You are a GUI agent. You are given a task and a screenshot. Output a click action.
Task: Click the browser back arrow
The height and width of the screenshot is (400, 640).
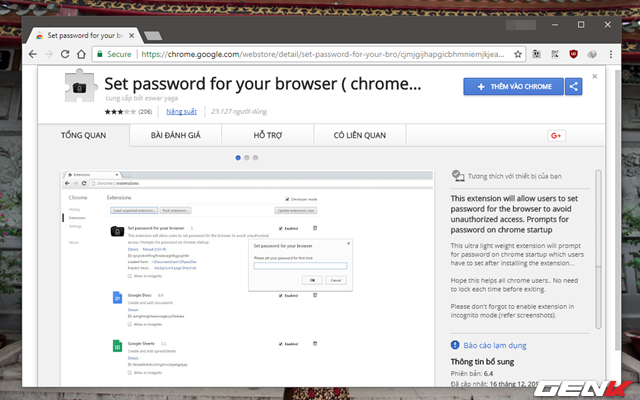[x=33, y=54]
